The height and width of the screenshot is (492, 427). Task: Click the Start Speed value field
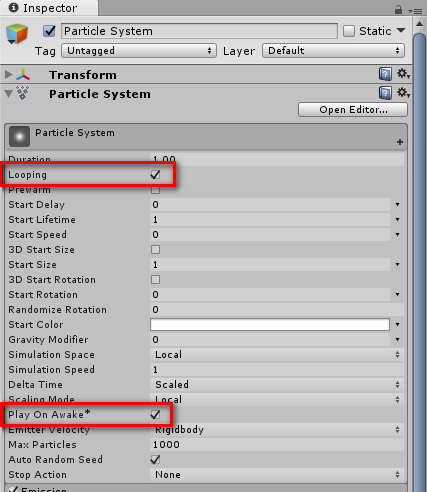[x=270, y=235]
